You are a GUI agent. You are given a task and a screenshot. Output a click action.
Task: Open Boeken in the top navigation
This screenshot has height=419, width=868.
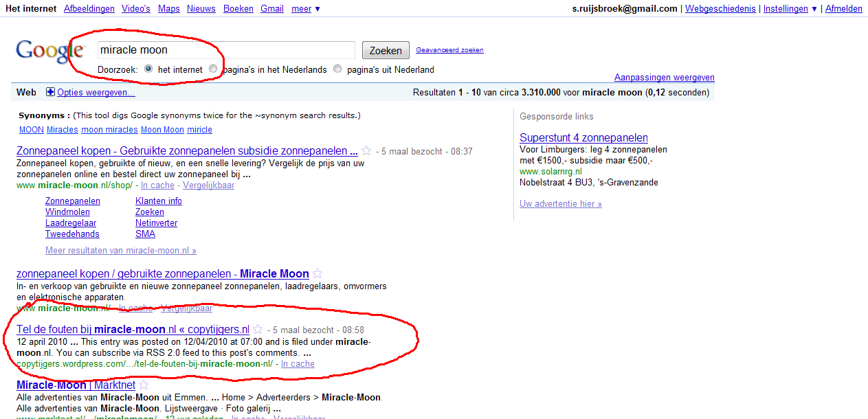coord(238,9)
